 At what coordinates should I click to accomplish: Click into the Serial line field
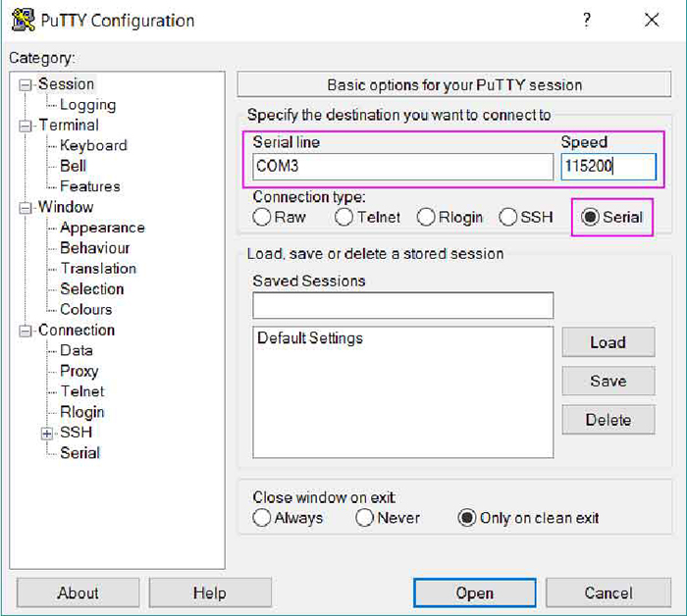click(402, 167)
